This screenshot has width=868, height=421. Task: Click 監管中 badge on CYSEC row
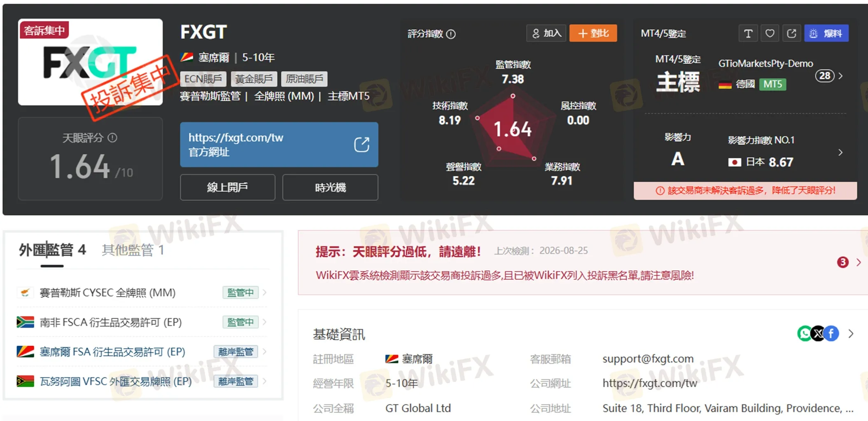(x=240, y=293)
